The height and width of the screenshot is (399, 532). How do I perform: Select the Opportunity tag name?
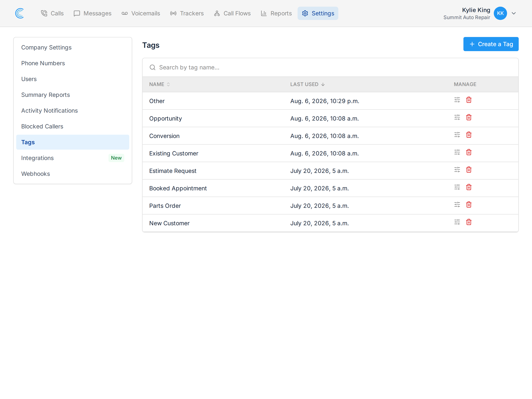[x=165, y=119]
